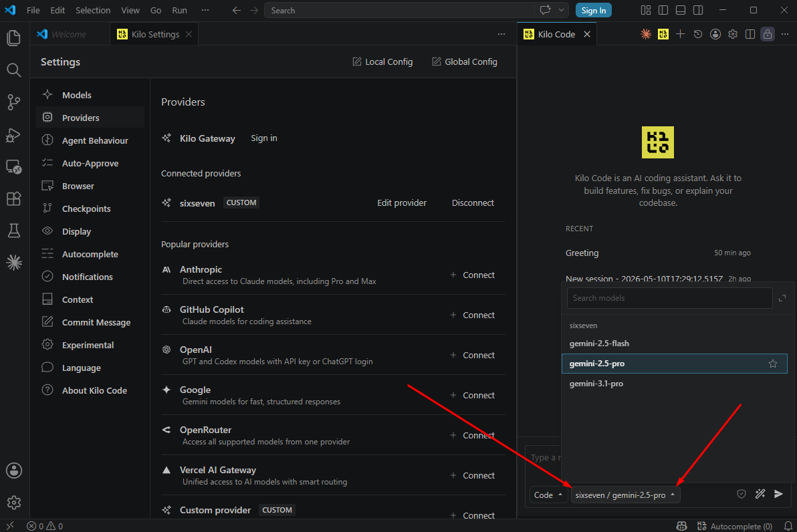Open the Search view in activity bar
Screen dimensions: 797x532
[x=14, y=70]
